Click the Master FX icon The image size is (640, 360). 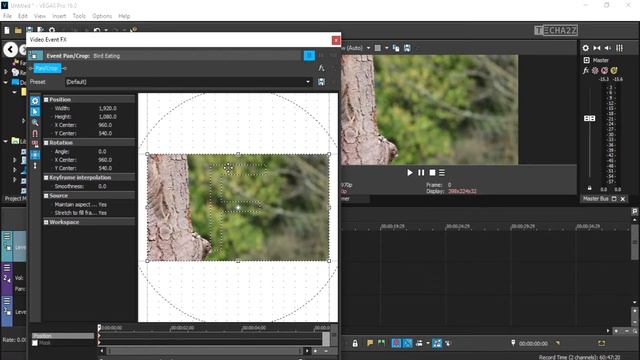pyautogui.click(x=586, y=71)
